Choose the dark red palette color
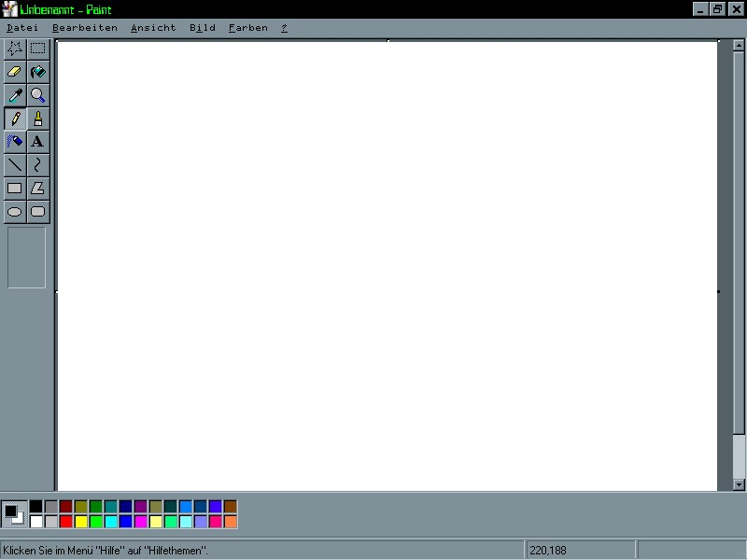 coord(66,506)
